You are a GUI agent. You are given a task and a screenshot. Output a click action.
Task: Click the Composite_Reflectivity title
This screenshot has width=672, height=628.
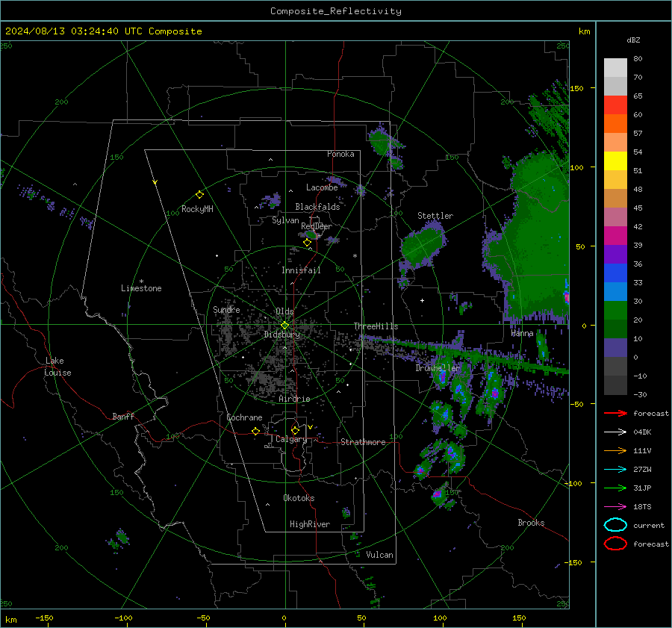(x=336, y=11)
